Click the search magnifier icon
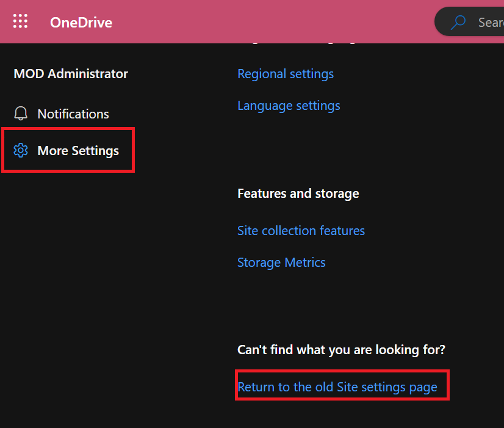Viewport: 504px width, 428px height. (x=458, y=23)
